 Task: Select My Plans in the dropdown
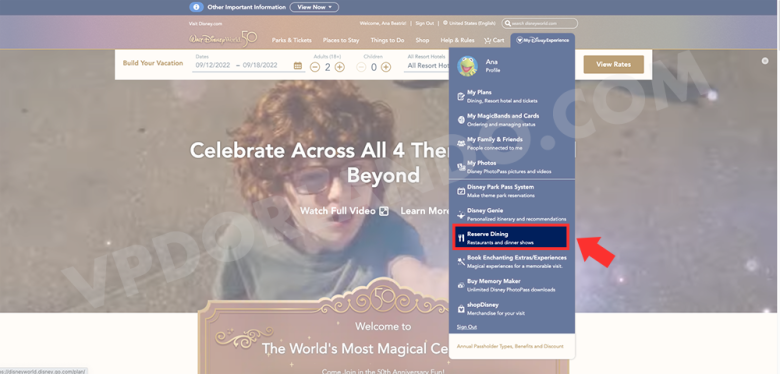(x=512, y=96)
